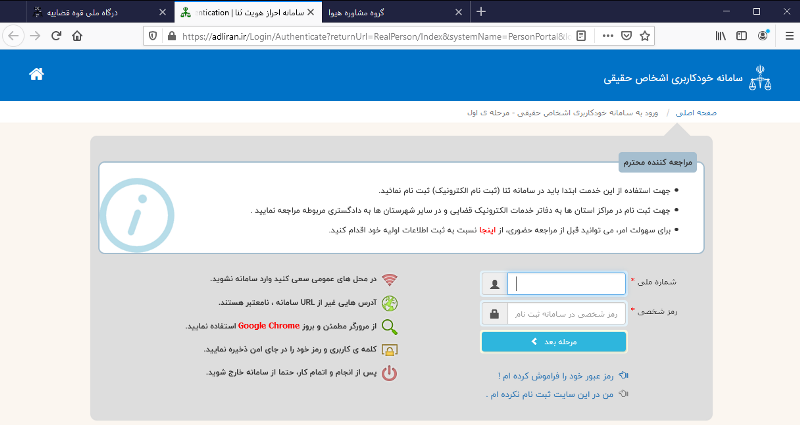Save page to Pocket icon
Screen dimensions: 800x425
627,36
